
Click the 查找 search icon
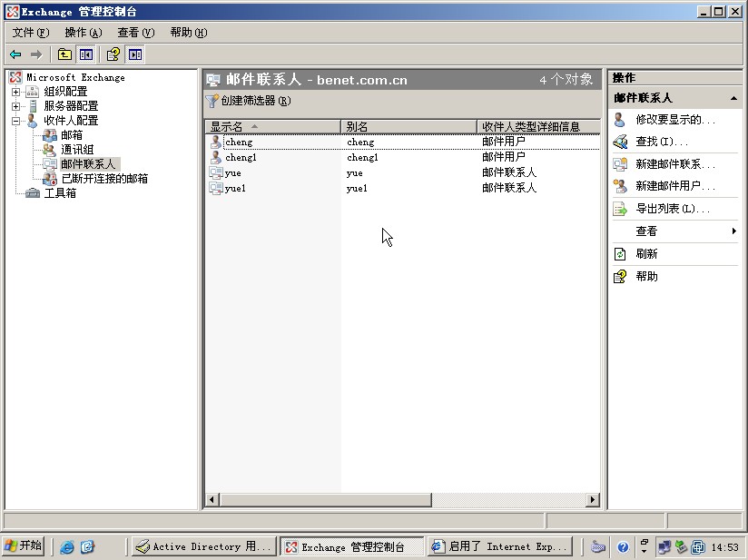pos(620,142)
